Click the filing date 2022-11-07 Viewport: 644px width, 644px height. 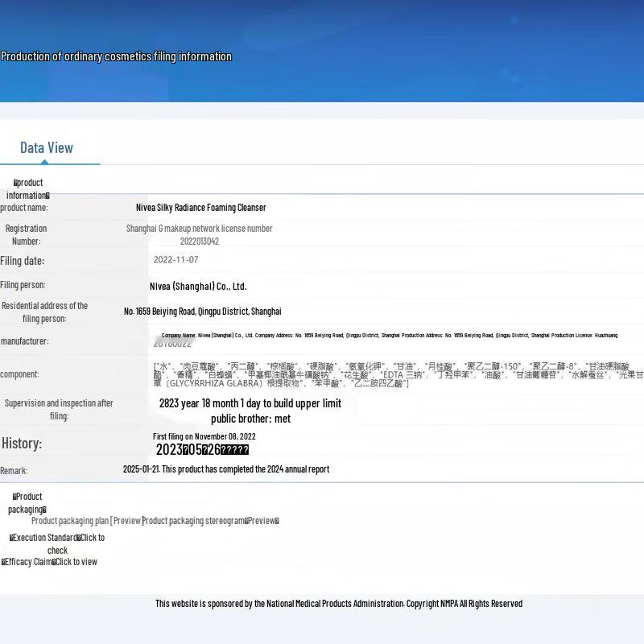(x=175, y=260)
